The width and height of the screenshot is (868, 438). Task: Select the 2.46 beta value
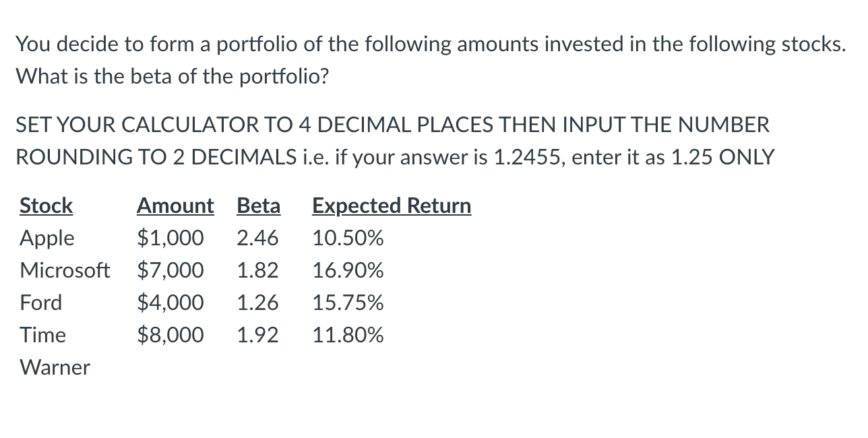coord(257,238)
